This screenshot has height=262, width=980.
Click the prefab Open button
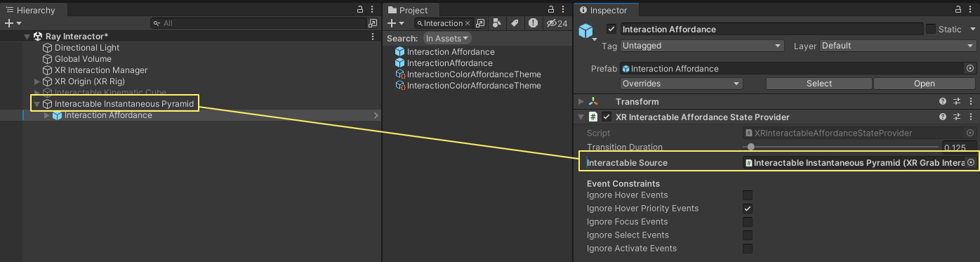pos(925,84)
